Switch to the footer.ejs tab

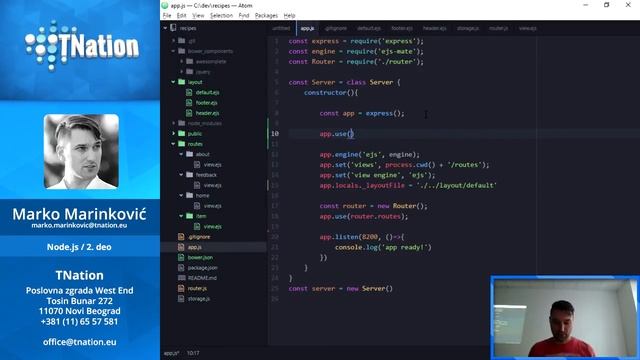(x=402, y=28)
